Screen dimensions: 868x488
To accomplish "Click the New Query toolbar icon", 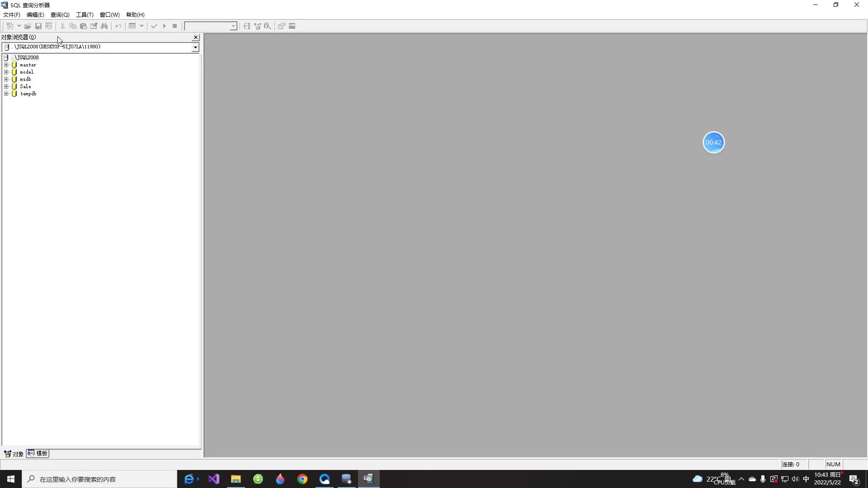I will [9, 26].
